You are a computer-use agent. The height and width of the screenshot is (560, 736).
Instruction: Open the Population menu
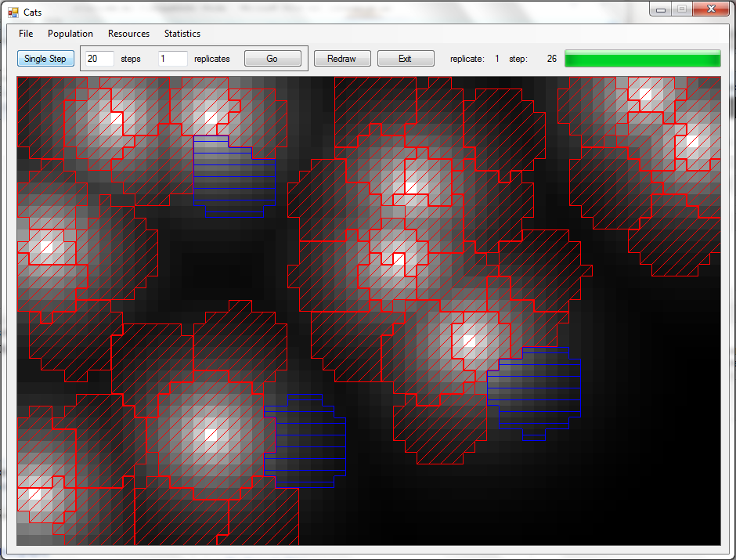(x=70, y=34)
